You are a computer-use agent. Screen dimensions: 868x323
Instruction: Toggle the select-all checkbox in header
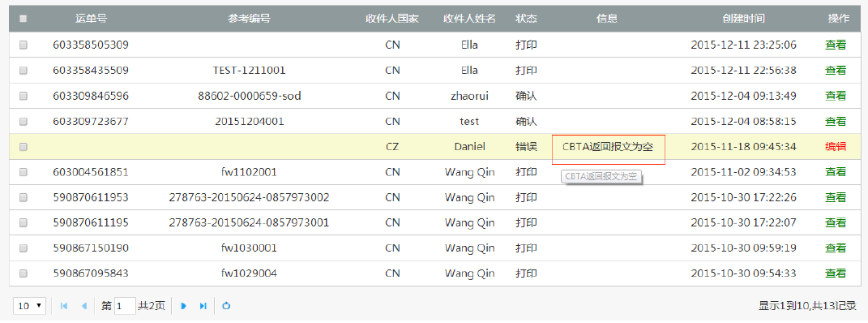24,19
